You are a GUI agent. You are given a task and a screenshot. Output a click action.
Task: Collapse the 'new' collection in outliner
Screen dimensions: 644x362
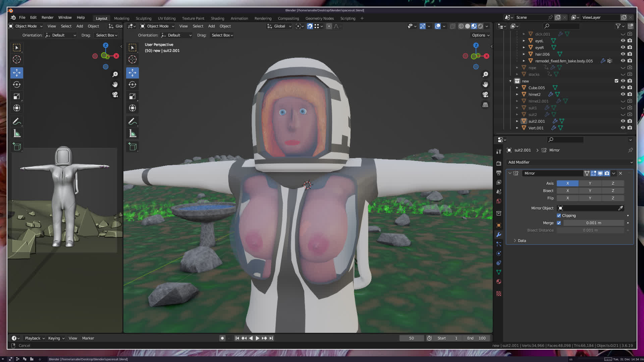(x=511, y=81)
